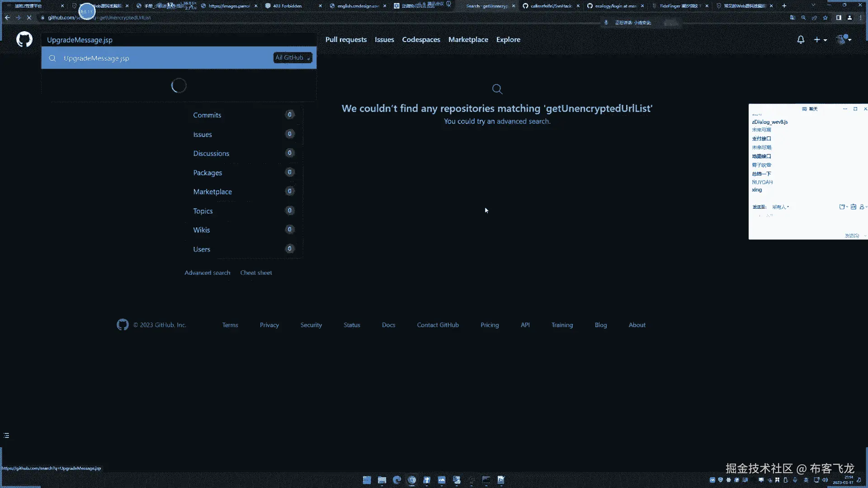
Task: Go to Marketplace in top navigation
Action: pyautogui.click(x=468, y=40)
